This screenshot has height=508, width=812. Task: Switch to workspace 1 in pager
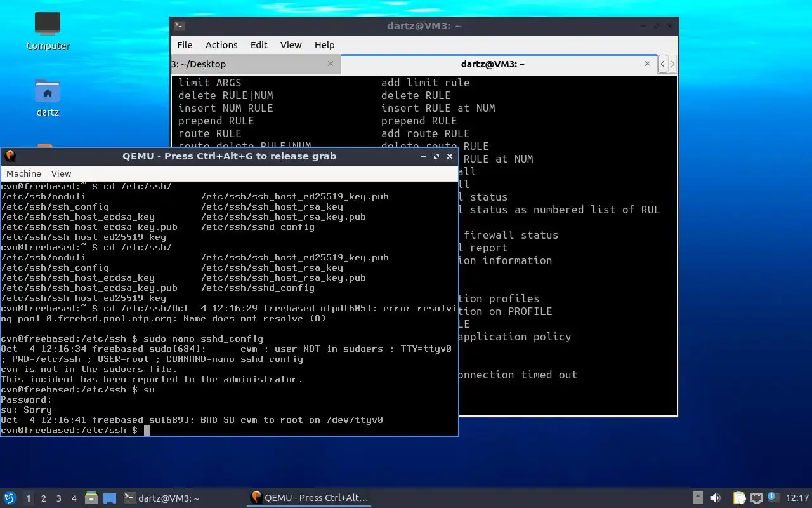tap(28, 498)
